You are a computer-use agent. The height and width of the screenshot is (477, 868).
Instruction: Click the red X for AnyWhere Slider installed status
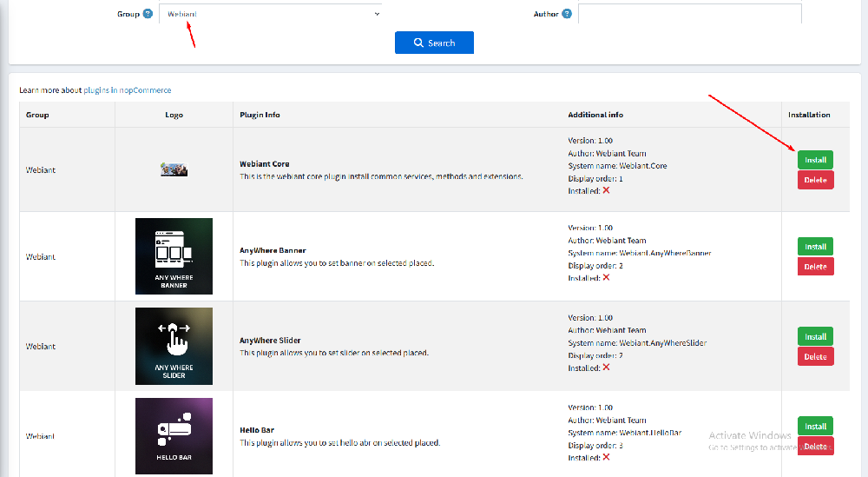606,367
